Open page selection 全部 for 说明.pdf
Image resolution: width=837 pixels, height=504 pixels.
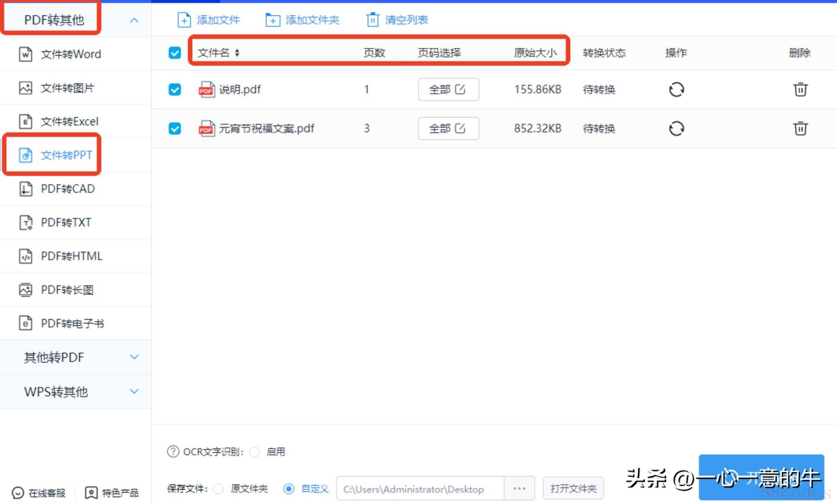448,89
